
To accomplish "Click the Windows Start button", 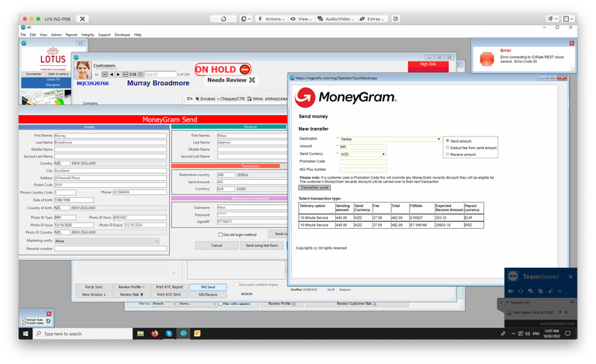I will coord(26,334).
